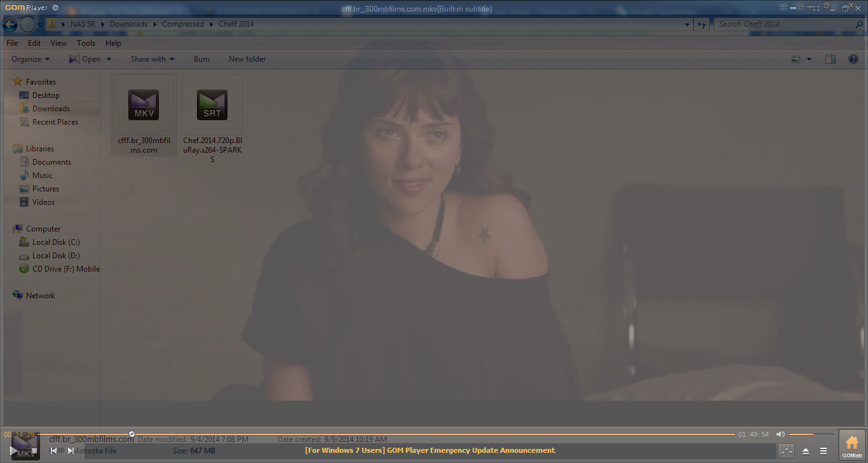The image size is (868, 463).
Task: Click the GOM Player play button
Action: coord(14,451)
